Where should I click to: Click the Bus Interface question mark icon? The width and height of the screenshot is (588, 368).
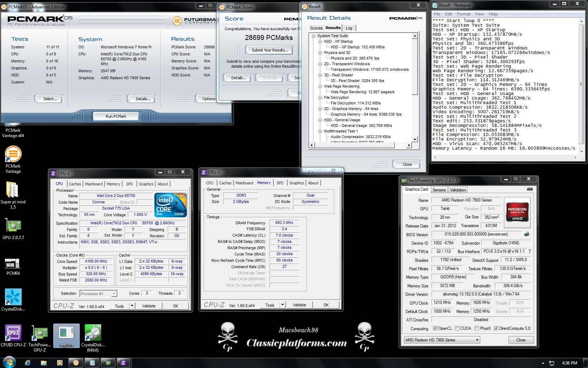coord(530,251)
